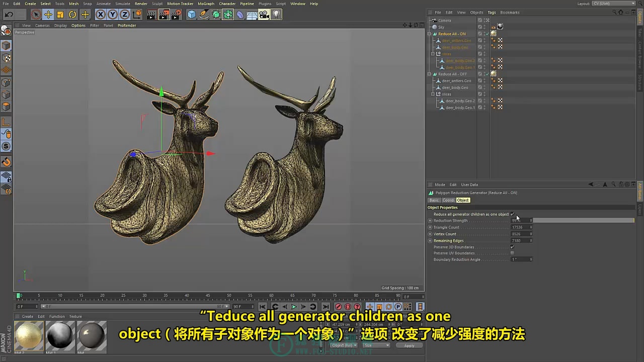Viewport: 644px width, 362px height.
Task: Toggle the green enable checkmark for Reduce All - OFF
Action: point(487,74)
